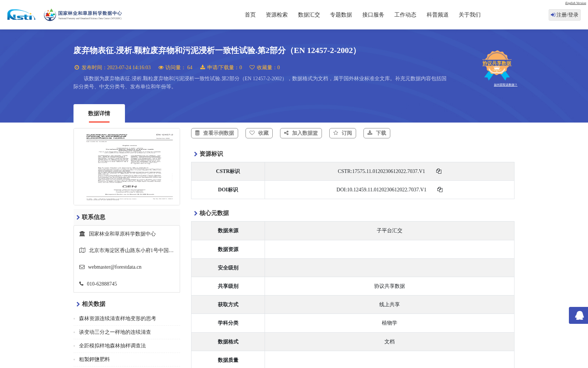Open 首页 in the navigation bar
Screen dimensions: 588x368
pos(250,15)
